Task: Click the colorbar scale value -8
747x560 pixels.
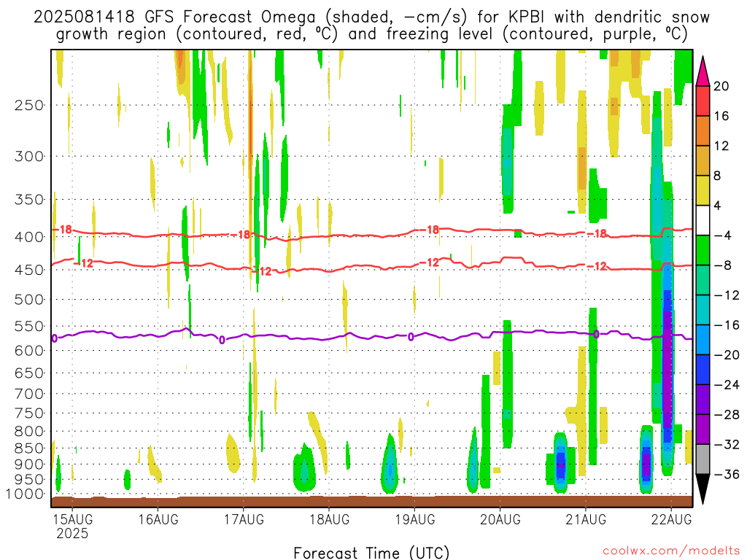Action: 723,265
